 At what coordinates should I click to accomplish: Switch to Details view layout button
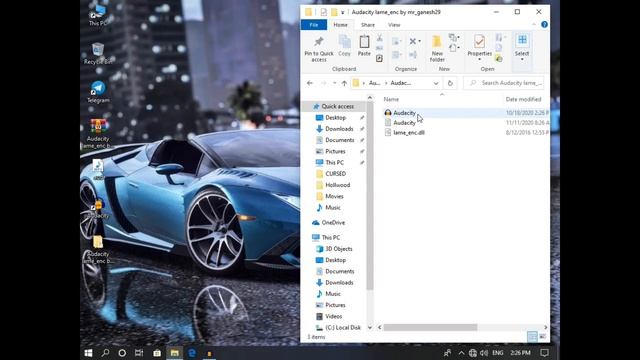pos(532,336)
